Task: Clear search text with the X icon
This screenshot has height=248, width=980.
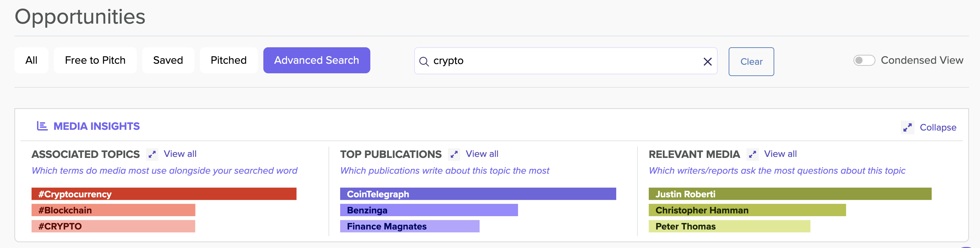Action: (707, 62)
